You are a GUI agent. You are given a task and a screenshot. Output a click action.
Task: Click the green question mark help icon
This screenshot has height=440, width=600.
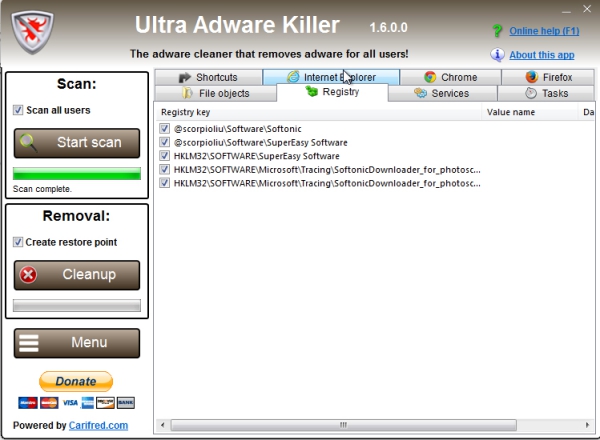click(x=497, y=31)
